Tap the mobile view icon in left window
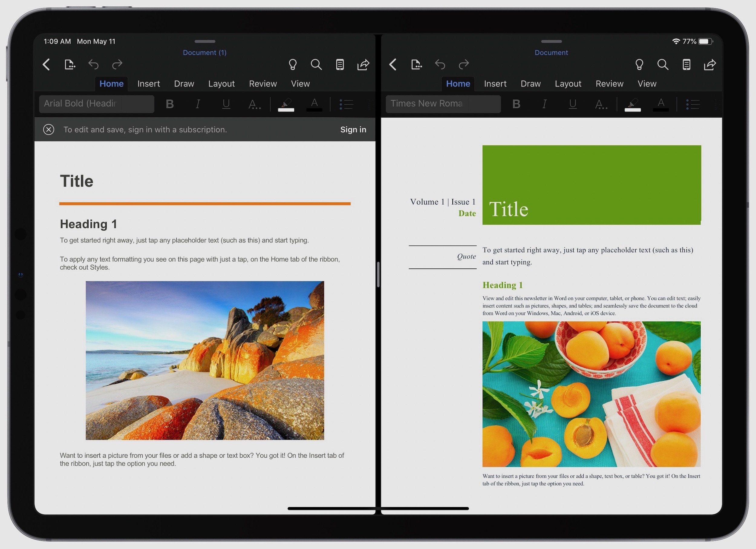Image resolution: width=756 pixels, height=549 pixels. point(340,64)
